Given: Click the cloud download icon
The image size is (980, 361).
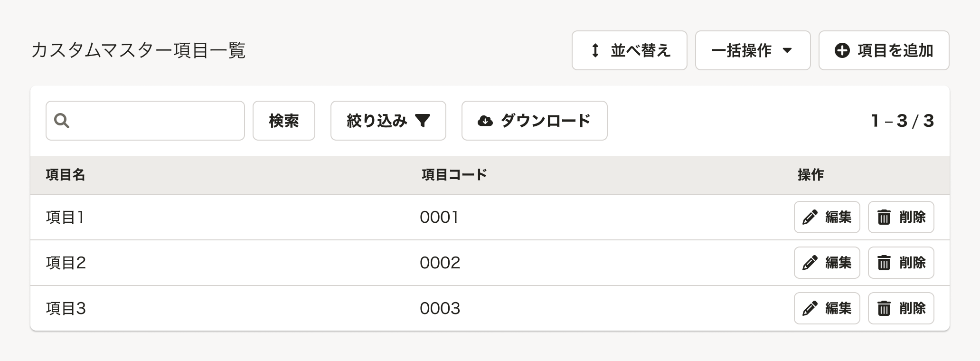Looking at the screenshot, I should [485, 121].
